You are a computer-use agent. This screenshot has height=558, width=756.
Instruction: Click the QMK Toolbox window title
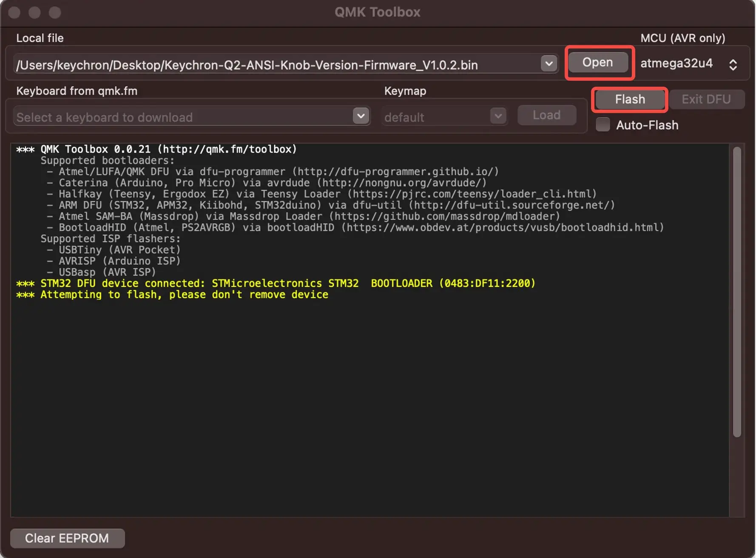(x=378, y=12)
